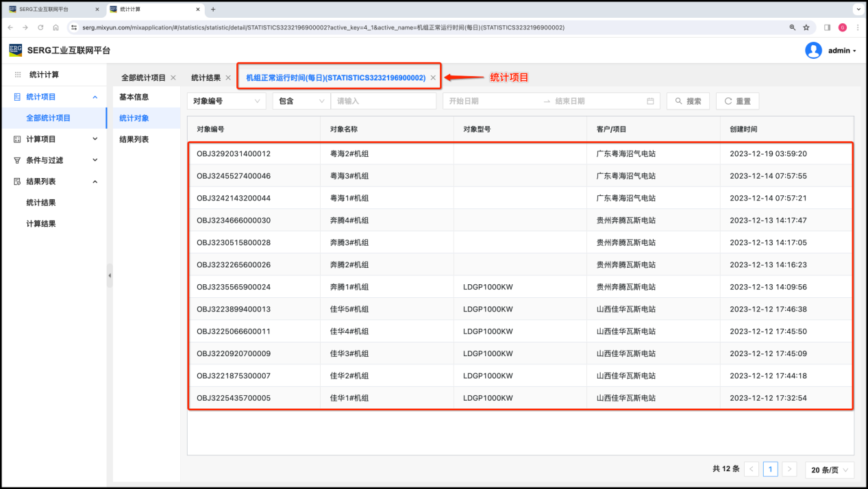Screen dimensions: 868x489
Task: Select 基本信息 in the side menu
Action: (x=134, y=97)
